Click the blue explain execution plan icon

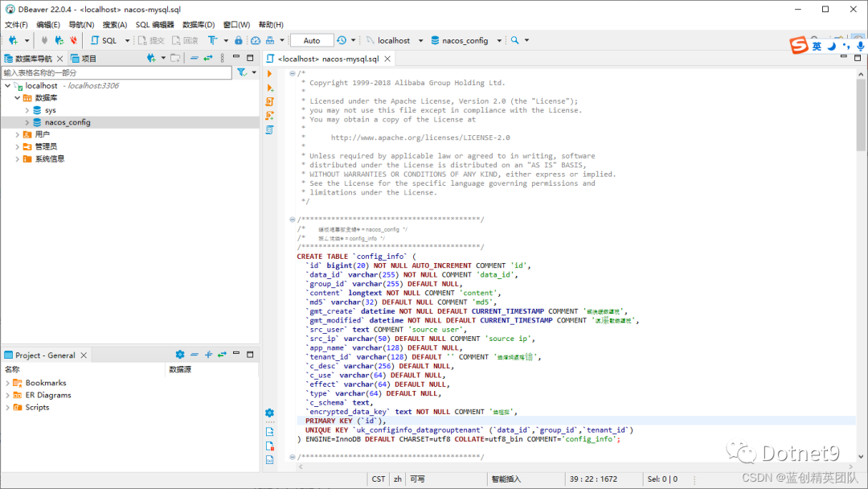pyautogui.click(x=269, y=129)
